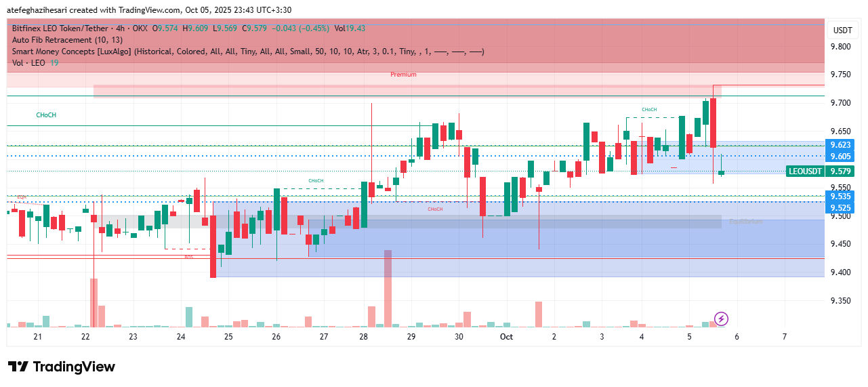The image size is (868, 387).
Task: Click the 9.623 price level tag
Action: [x=842, y=145]
